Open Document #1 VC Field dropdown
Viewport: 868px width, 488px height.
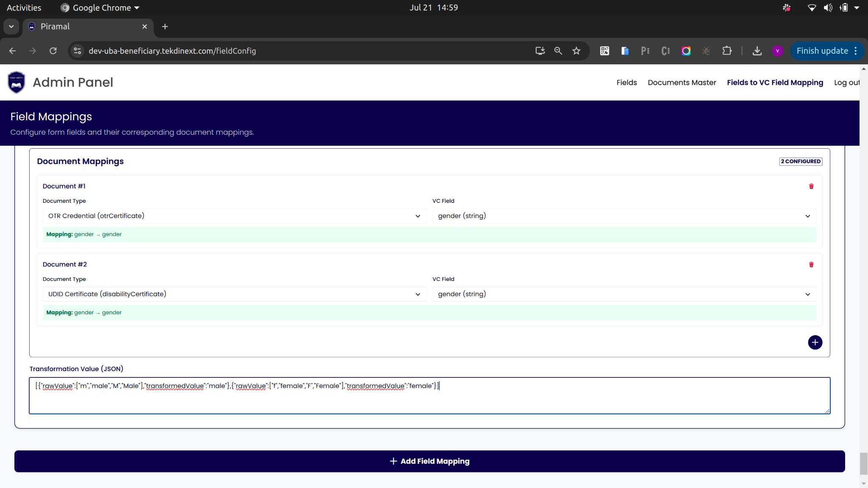tap(624, 216)
